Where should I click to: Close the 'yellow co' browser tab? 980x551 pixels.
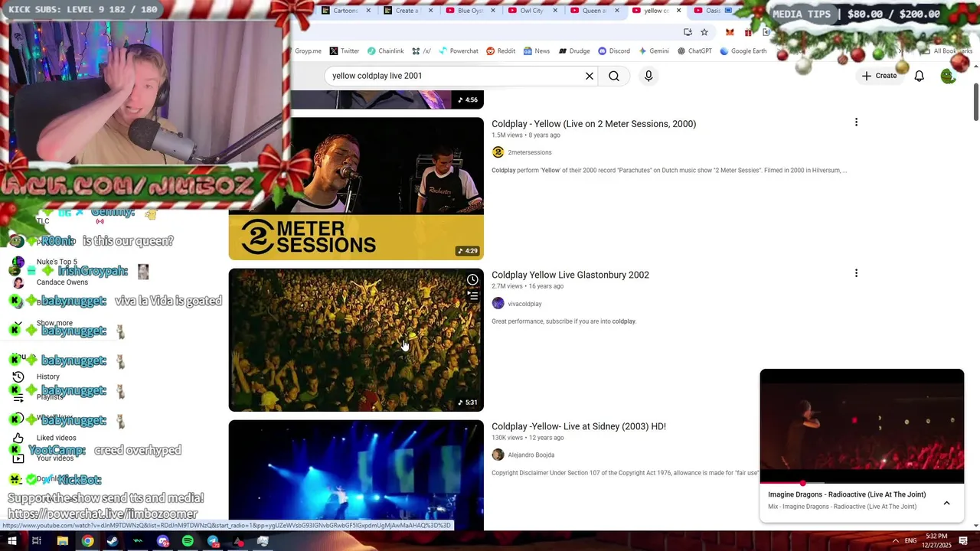678,11
